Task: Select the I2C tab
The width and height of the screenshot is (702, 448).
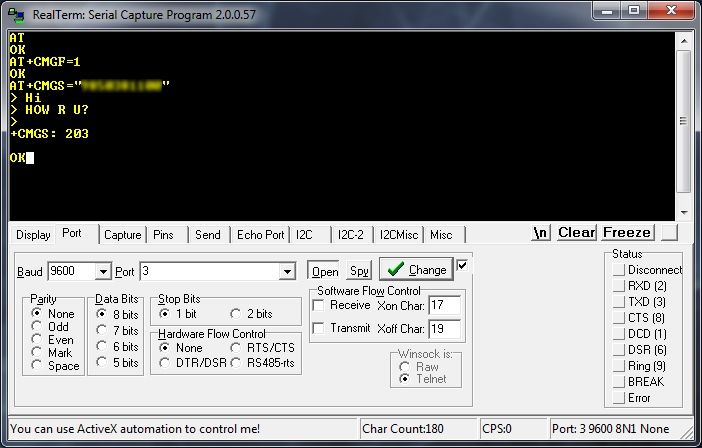Action: click(309, 235)
